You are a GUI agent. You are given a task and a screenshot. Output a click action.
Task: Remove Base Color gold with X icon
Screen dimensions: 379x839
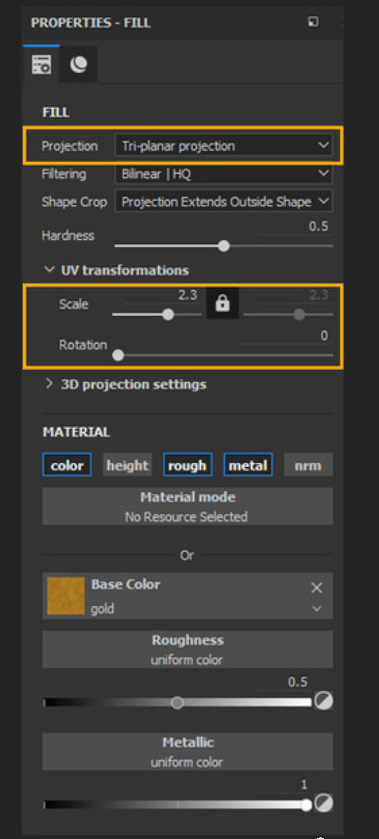pyautogui.click(x=317, y=588)
